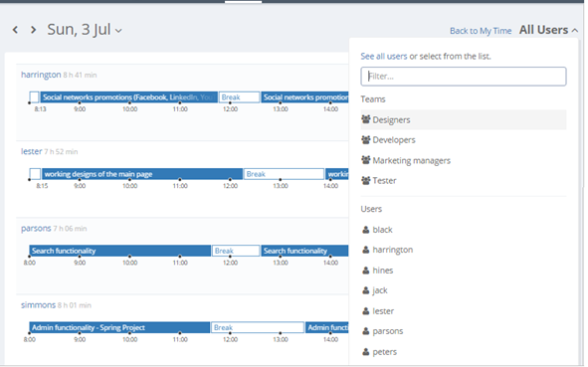
Task: Click the Back to My Time link
Action: pyautogui.click(x=481, y=31)
